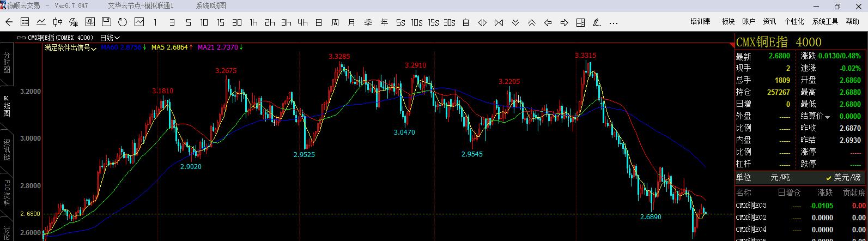Click the chart horizontal expand icon
The height and width of the screenshot is (241, 868).
coord(482,22)
